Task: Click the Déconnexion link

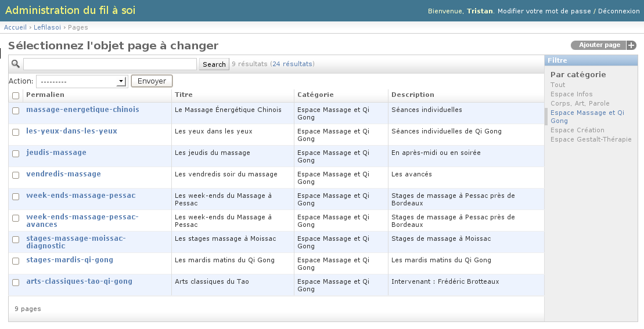Action: [618, 11]
